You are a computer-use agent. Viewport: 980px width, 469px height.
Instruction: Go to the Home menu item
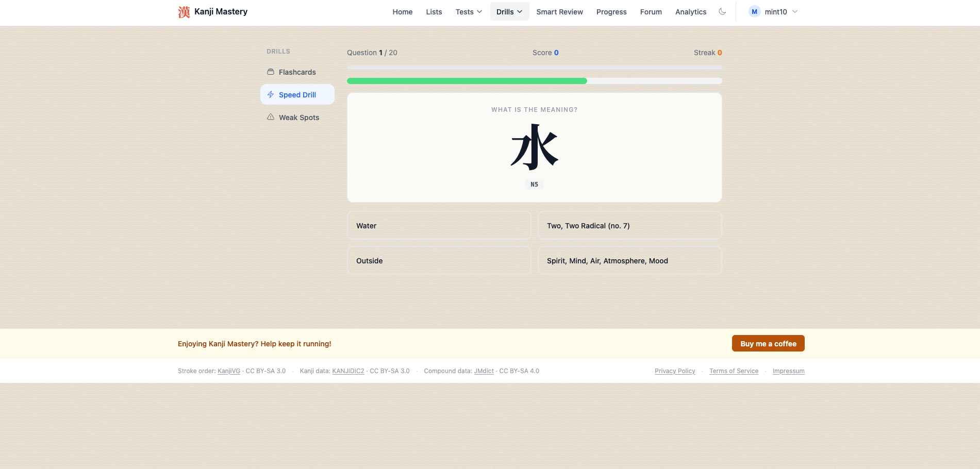coord(402,12)
